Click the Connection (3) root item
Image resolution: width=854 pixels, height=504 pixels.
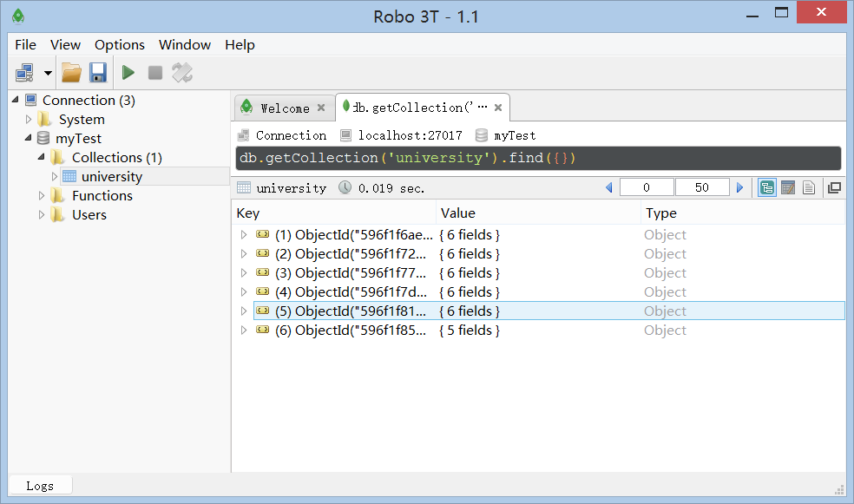pos(89,100)
